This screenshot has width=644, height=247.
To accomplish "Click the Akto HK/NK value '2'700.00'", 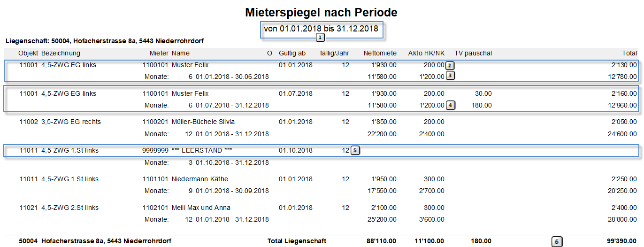I will 431,191.
